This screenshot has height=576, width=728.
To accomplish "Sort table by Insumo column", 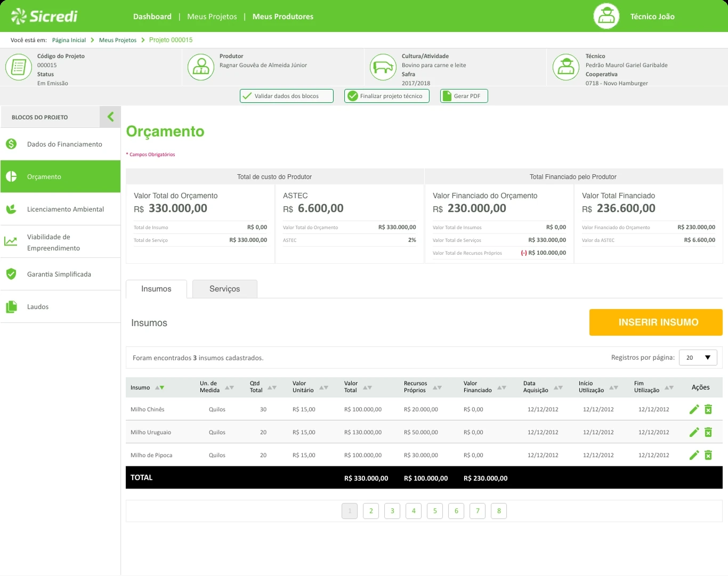I will [159, 387].
